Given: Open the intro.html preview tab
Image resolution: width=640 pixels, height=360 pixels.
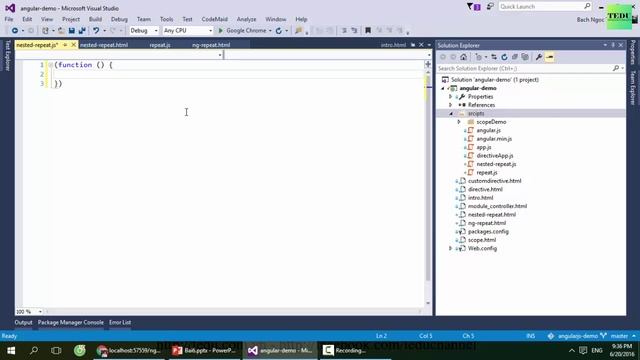Looking at the screenshot, I should pos(393,45).
